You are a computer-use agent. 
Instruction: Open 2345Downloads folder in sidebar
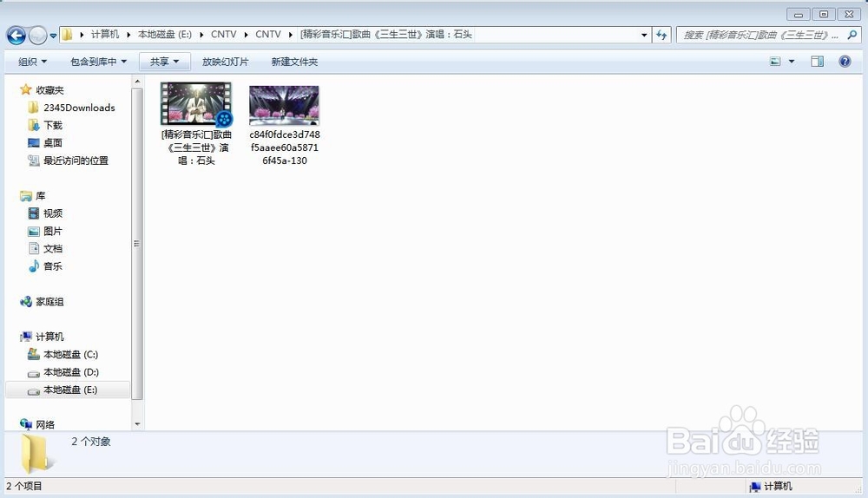[x=71, y=108]
